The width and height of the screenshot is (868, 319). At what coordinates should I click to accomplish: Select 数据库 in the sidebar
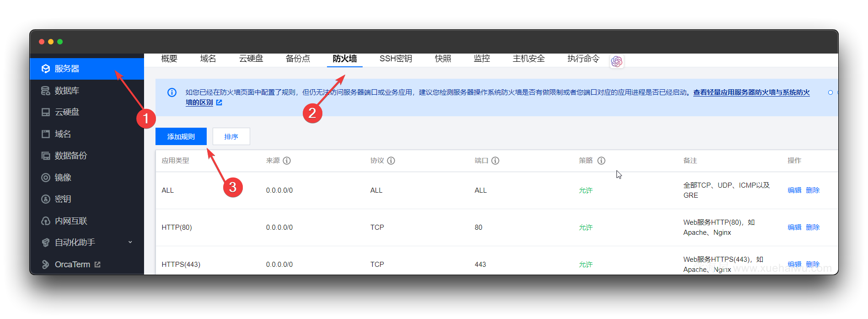coord(87,91)
